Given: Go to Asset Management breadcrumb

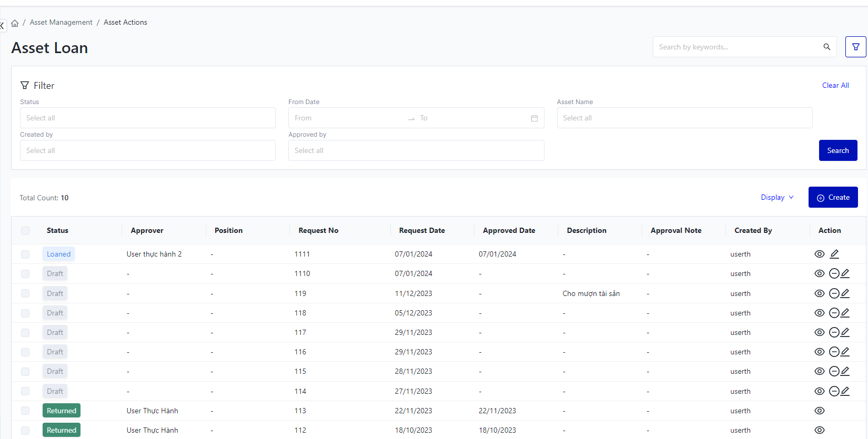Looking at the screenshot, I should pos(61,22).
